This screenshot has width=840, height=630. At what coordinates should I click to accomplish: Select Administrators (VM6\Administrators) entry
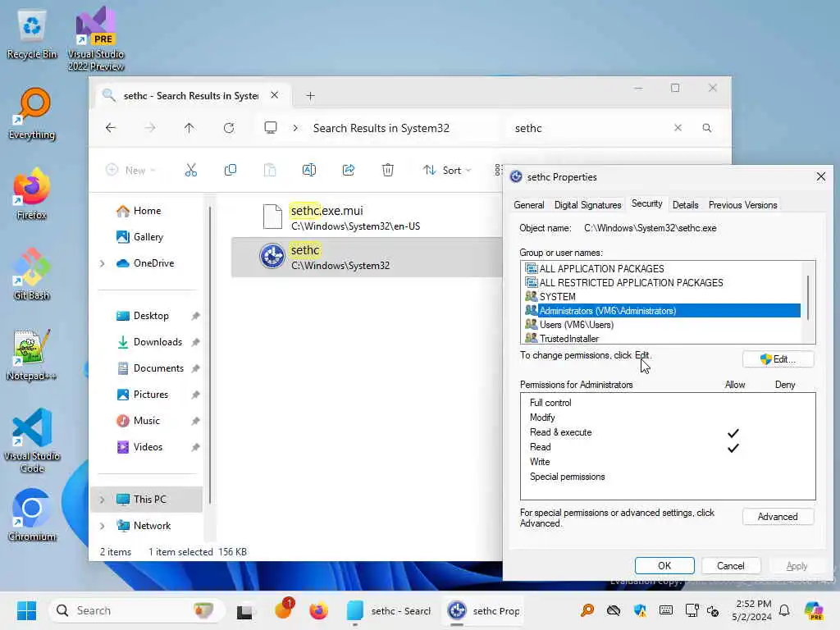click(x=662, y=311)
